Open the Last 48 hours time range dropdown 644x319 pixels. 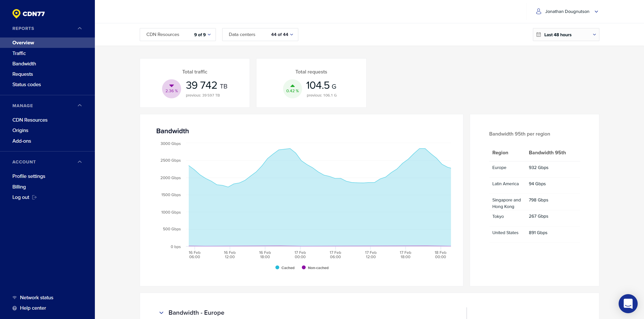[566, 35]
